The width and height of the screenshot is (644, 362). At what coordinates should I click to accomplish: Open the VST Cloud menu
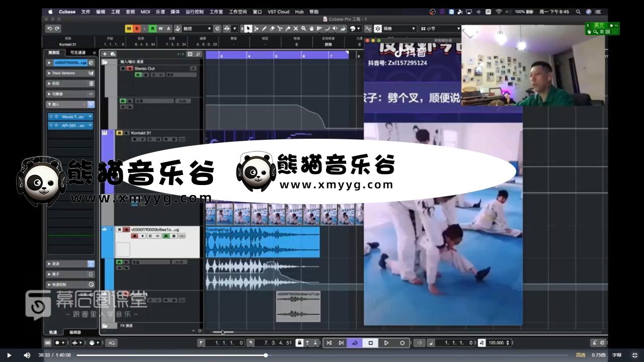278,12
